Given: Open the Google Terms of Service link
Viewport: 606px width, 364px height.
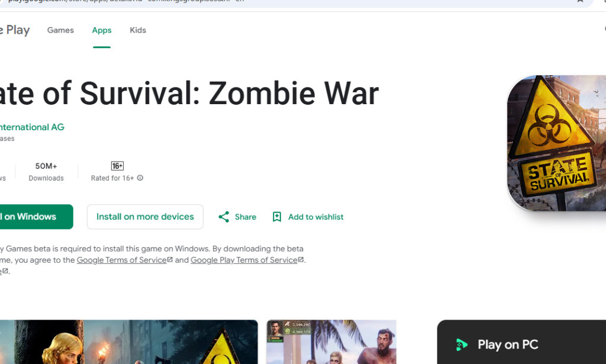Looking at the screenshot, I should (x=121, y=259).
